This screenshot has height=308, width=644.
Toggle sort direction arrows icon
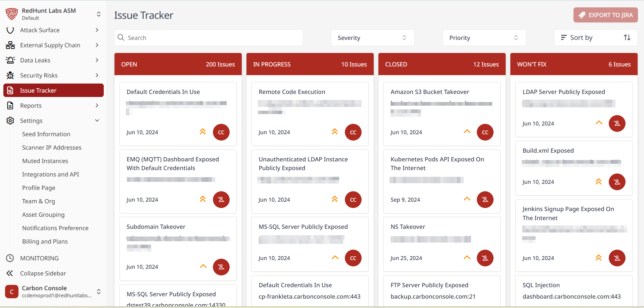627,38
